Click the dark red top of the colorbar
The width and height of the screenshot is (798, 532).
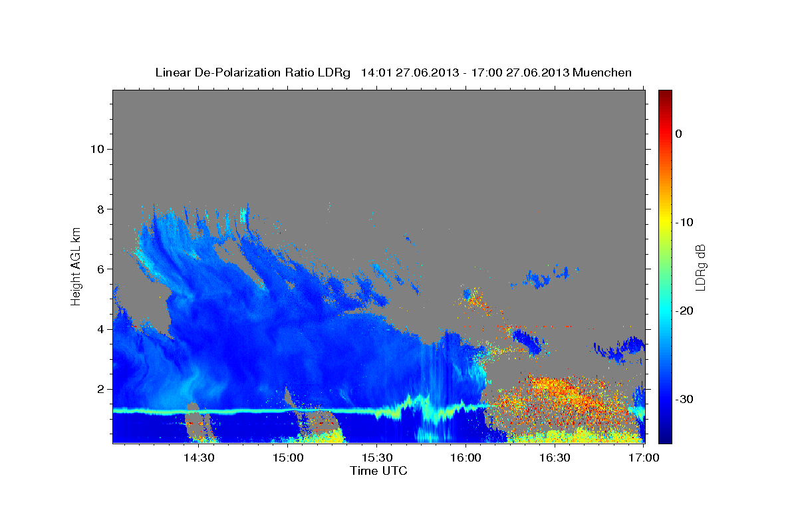(x=665, y=95)
